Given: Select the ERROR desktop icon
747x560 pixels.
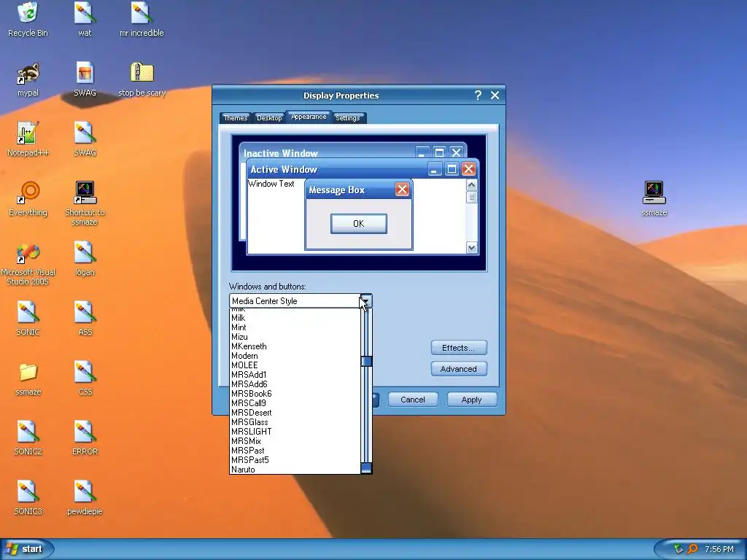Looking at the screenshot, I should point(85,437).
